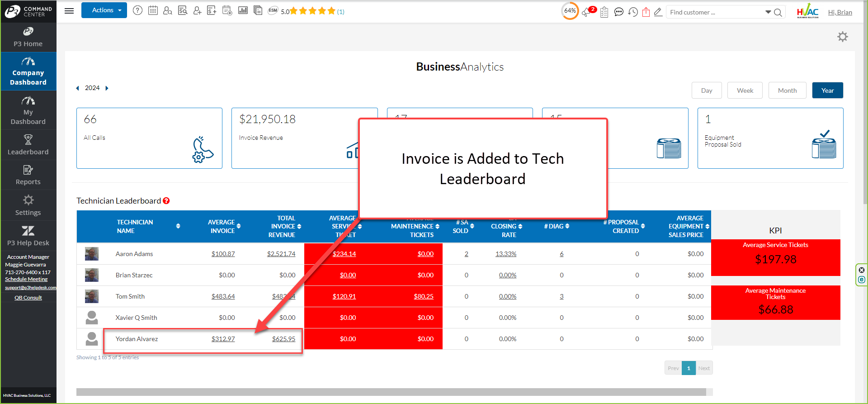Click Technician Leaderboard help icon
Screen dimensions: 868x404
(166, 201)
